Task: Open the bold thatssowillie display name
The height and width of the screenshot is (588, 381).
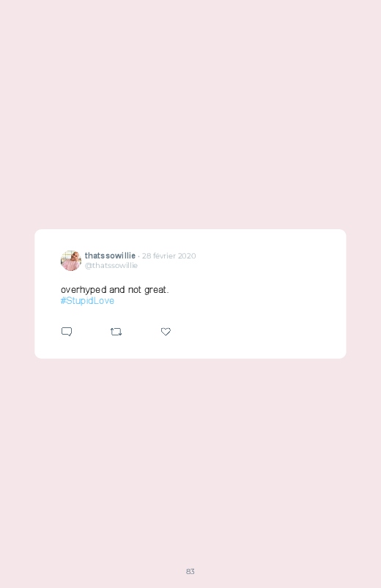Action: pos(110,256)
